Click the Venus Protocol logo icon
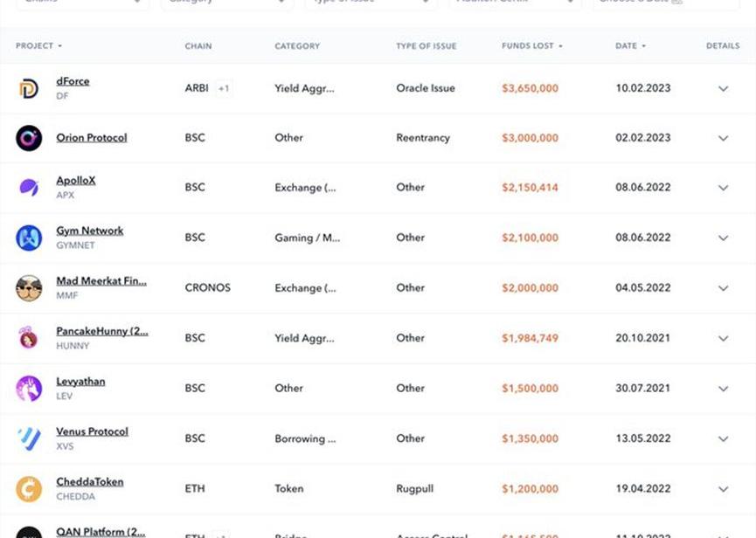 point(29,438)
